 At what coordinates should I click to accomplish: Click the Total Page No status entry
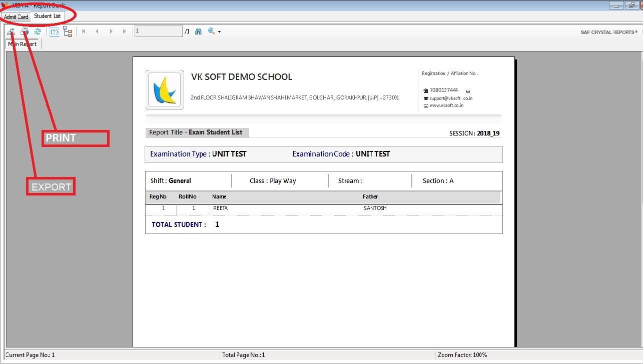244,355
